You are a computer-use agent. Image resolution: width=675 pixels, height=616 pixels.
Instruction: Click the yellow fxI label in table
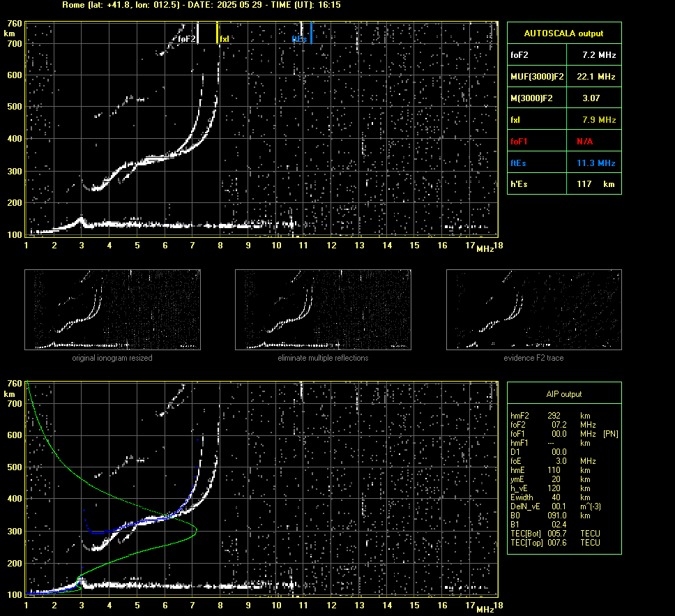(x=515, y=120)
